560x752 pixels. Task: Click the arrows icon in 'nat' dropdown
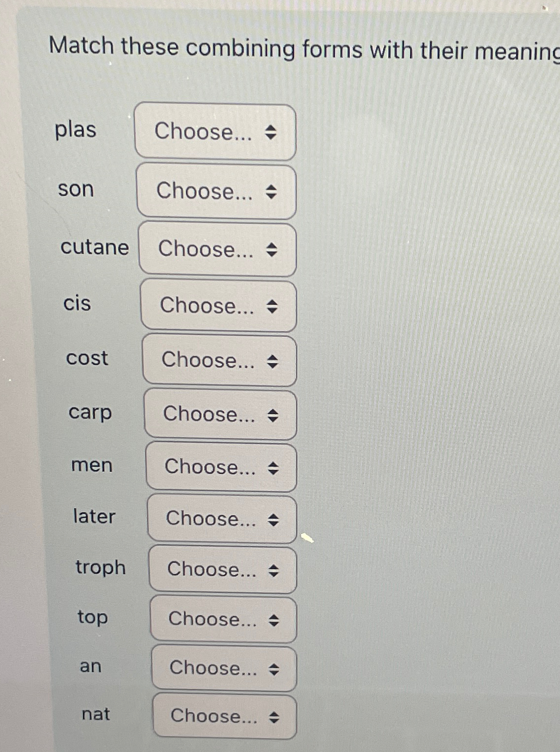click(274, 718)
